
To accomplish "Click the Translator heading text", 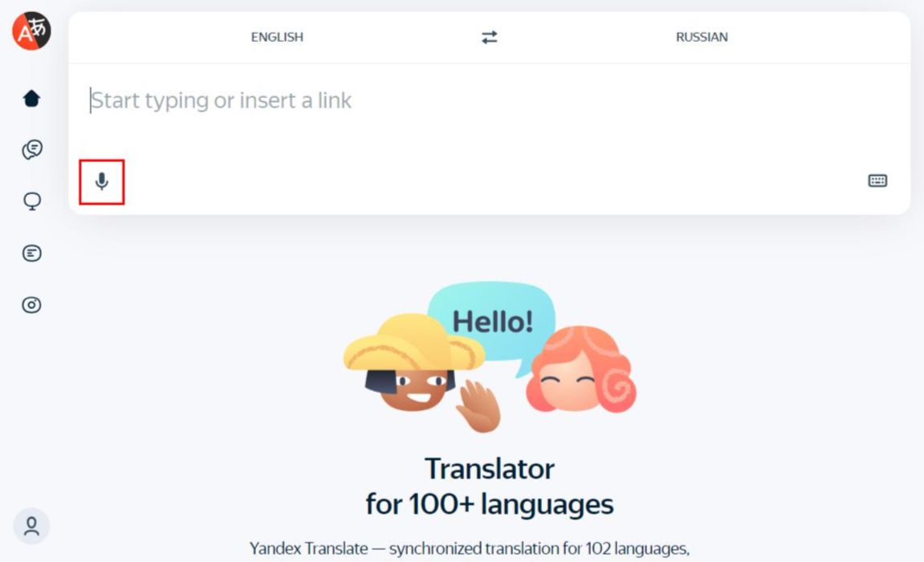I will 490,469.
